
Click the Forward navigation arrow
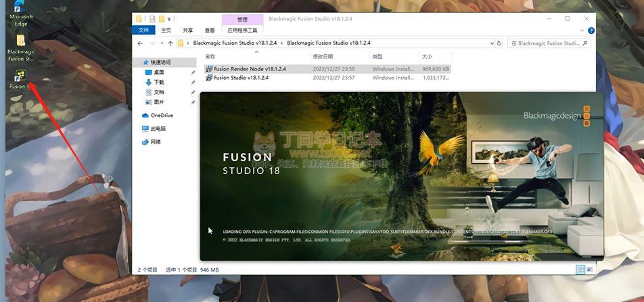coord(152,43)
